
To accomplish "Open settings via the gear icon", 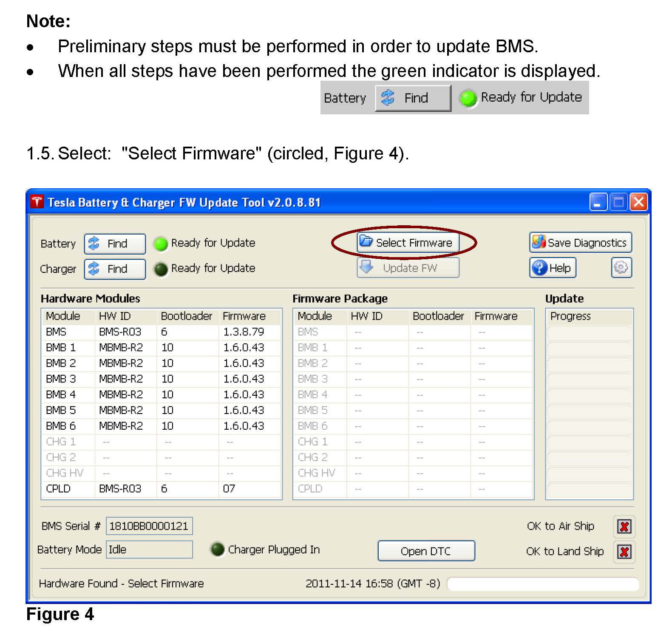I will pos(621,268).
